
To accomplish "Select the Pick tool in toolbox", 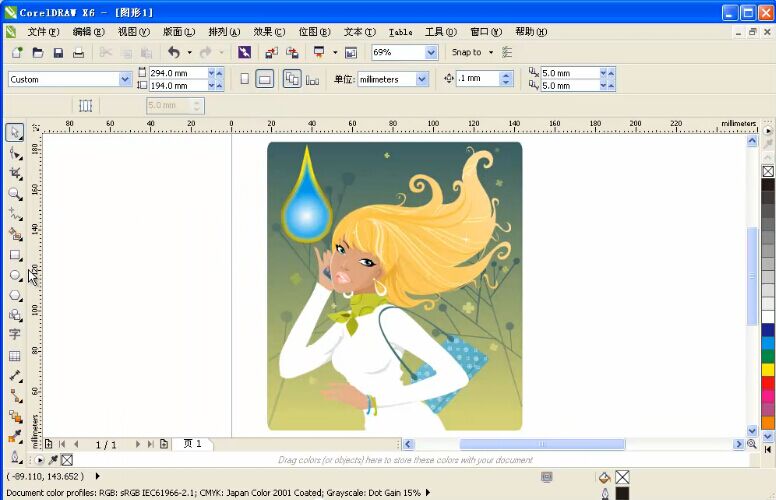I will click(15, 132).
